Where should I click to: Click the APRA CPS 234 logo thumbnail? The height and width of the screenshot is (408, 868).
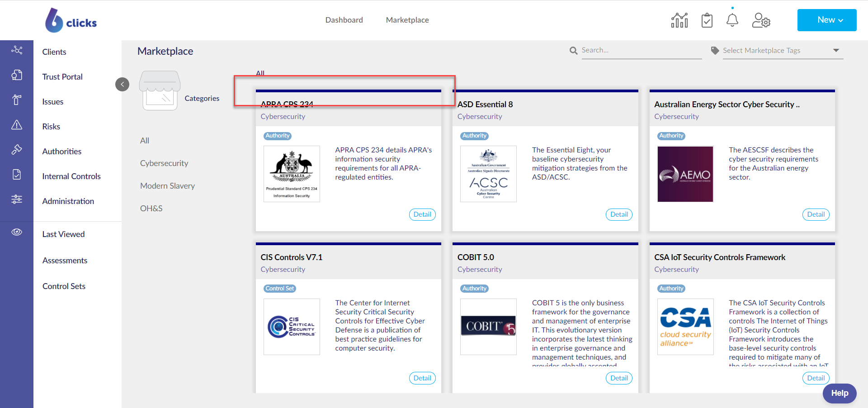click(292, 174)
